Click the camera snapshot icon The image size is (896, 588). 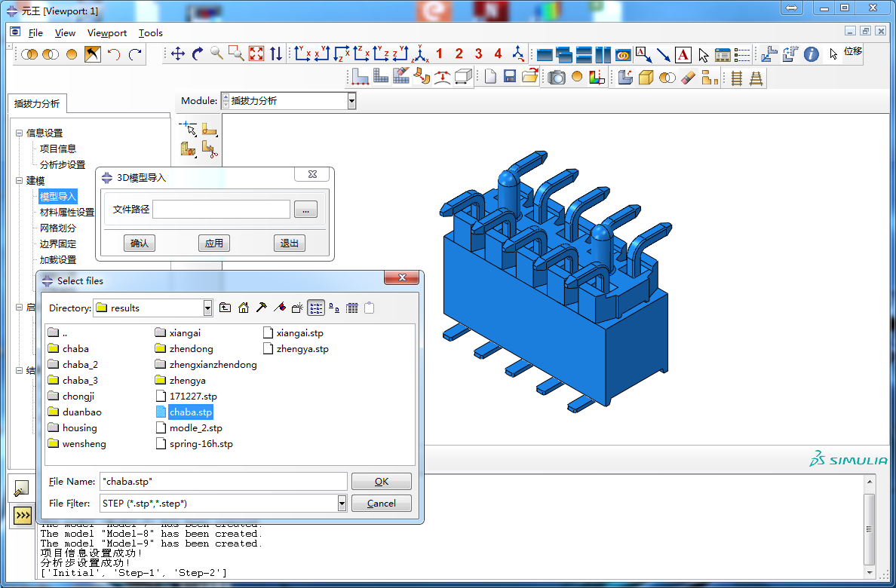tap(557, 77)
